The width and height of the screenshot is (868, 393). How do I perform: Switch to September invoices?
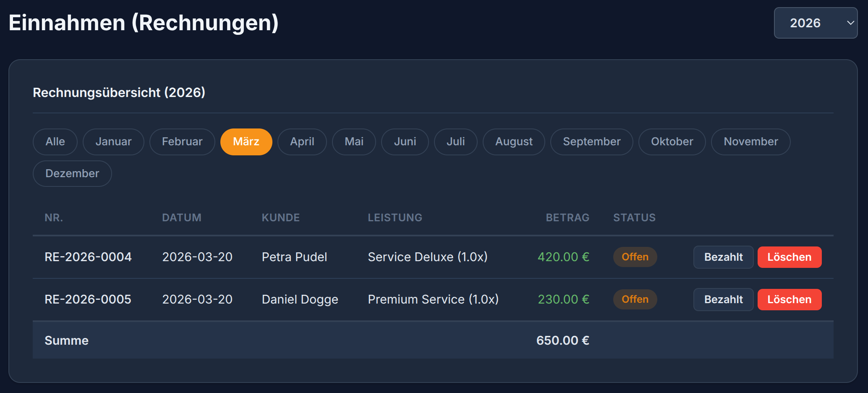pyautogui.click(x=591, y=142)
